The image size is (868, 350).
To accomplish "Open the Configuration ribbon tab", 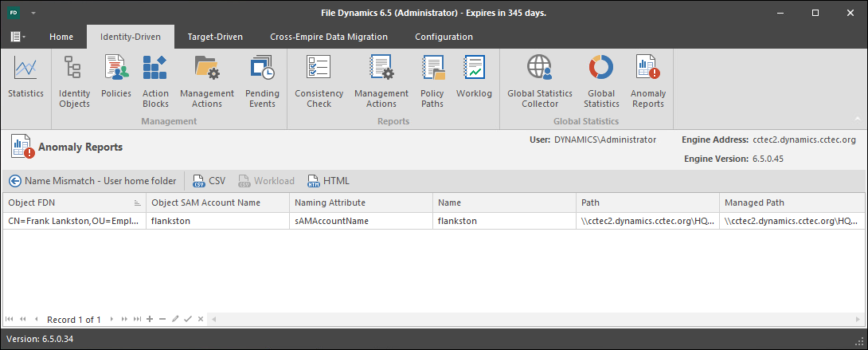I will (x=444, y=37).
